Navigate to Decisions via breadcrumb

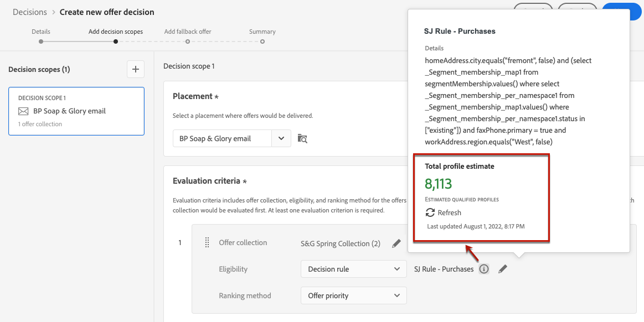tap(29, 12)
